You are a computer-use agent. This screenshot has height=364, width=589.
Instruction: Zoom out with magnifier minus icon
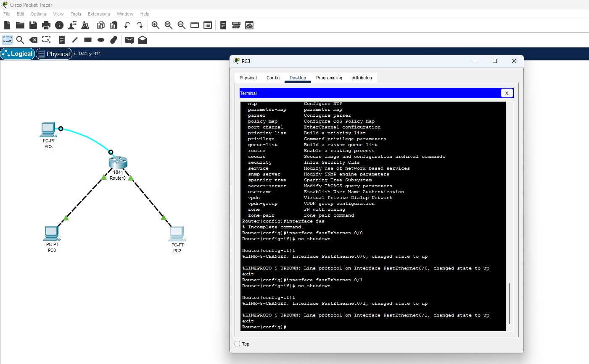tap(182, 25)
